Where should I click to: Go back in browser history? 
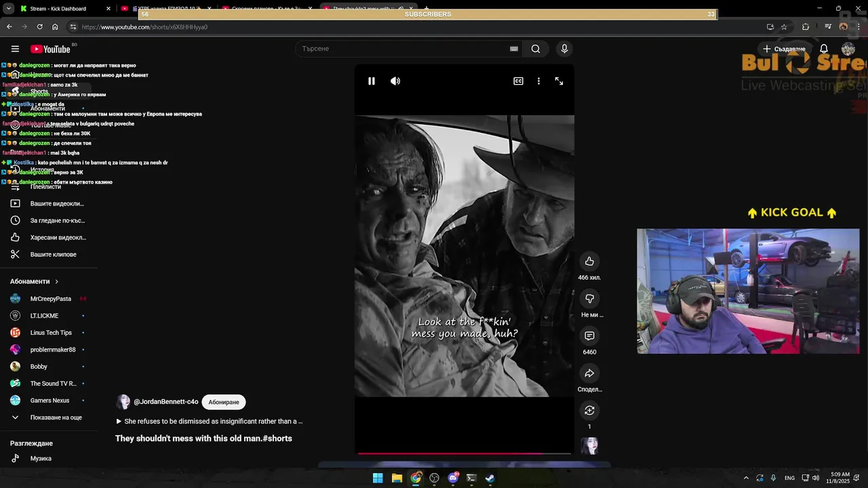pyautogui.click(x=9, y=27)
